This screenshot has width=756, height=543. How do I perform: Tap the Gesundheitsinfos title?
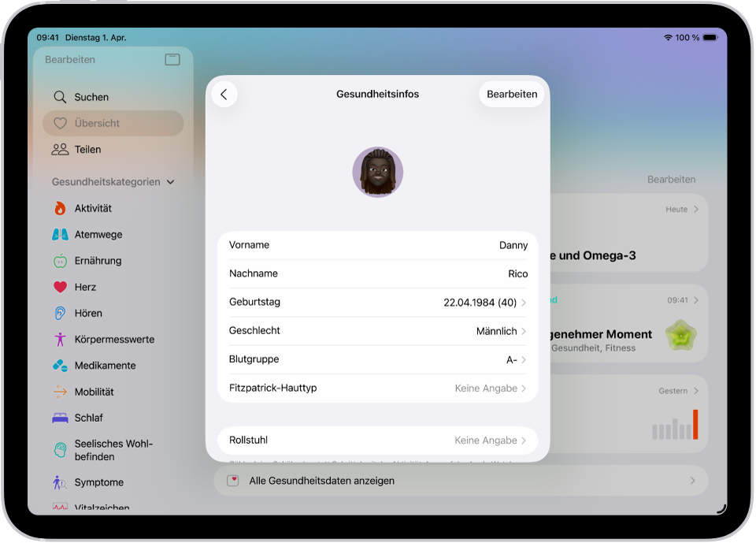377,94
